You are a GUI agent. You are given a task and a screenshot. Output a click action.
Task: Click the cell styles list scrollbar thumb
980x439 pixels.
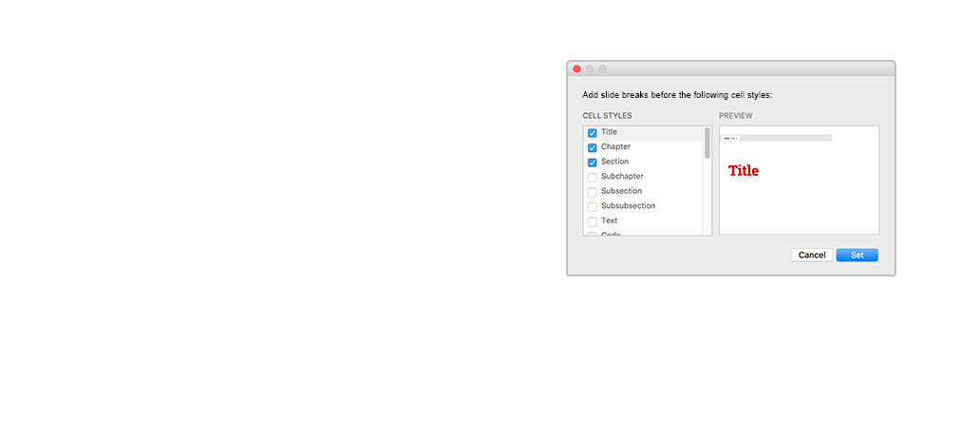(x=707, y=143)
